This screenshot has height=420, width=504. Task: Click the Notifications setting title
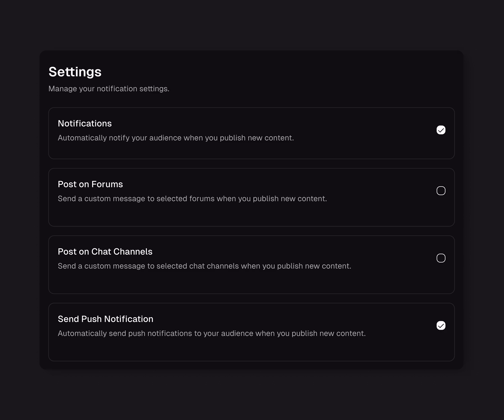(85, 123)
